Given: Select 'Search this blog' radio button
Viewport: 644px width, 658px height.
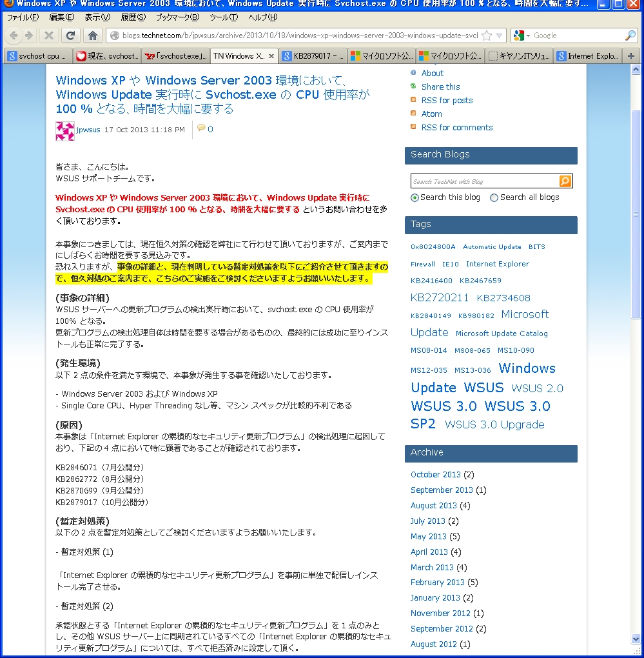Looking at the screenshot, I should pyautogui.click(x=415, y=198).
